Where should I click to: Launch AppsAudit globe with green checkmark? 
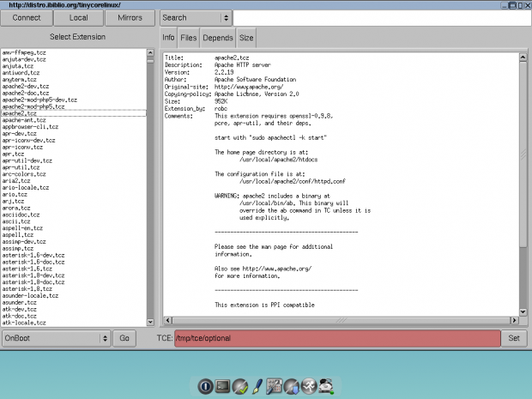click(240, 386)
